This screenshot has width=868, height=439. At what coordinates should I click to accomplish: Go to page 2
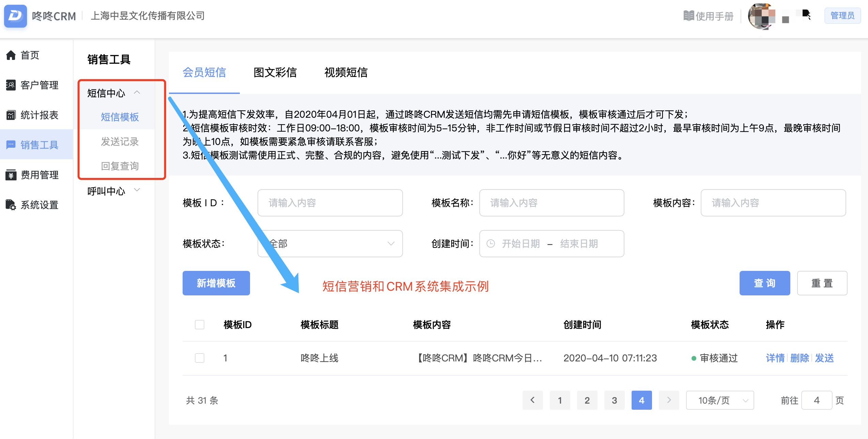tap(587, 400)
